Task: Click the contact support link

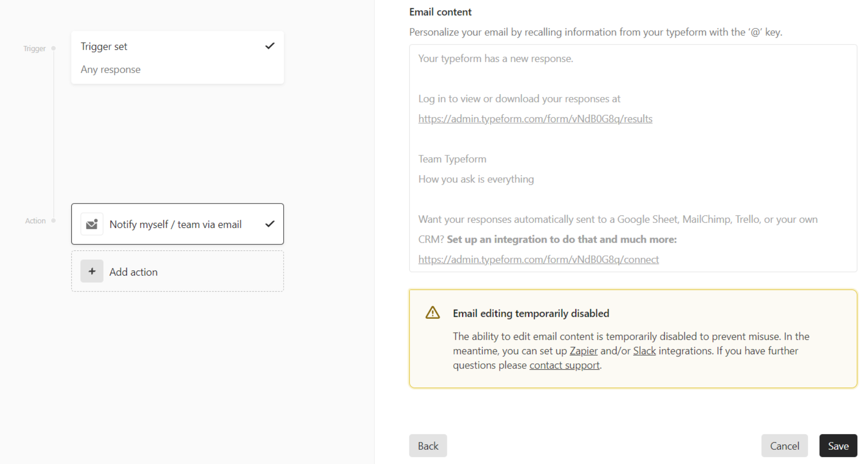Action: click(565, 365)
